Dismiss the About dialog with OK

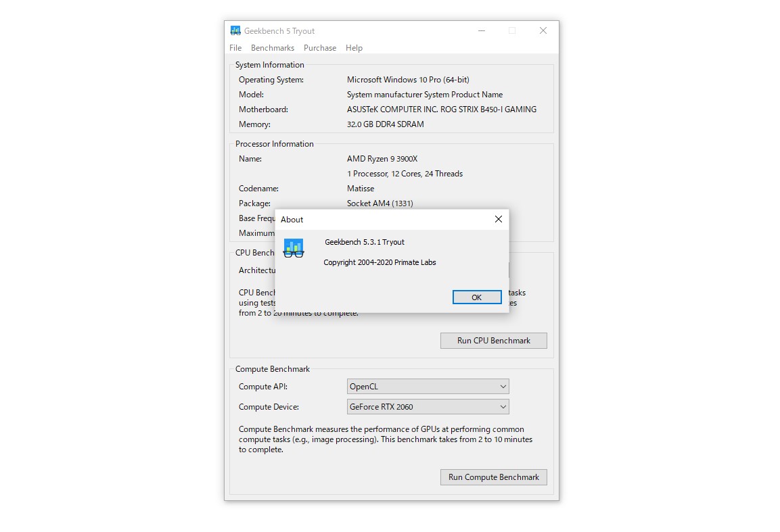point(476,297)
